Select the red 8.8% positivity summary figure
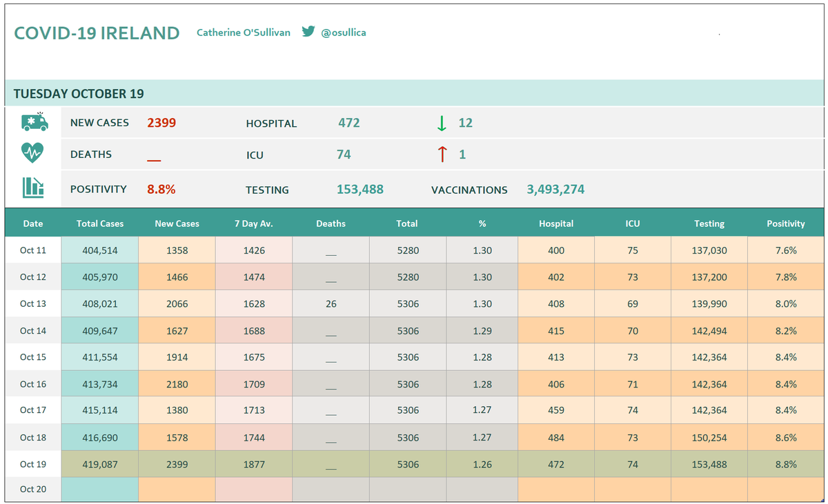Viewport: 828px width, 504px height. pyautogui.click(x=161, y=189)
